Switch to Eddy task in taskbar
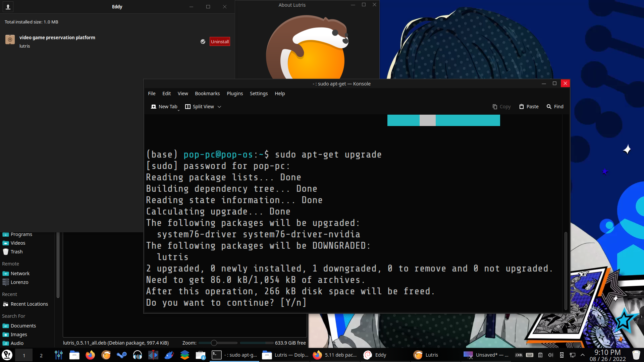Image resolution: width=644 pixels, height=362 pixels. [386, 355]
